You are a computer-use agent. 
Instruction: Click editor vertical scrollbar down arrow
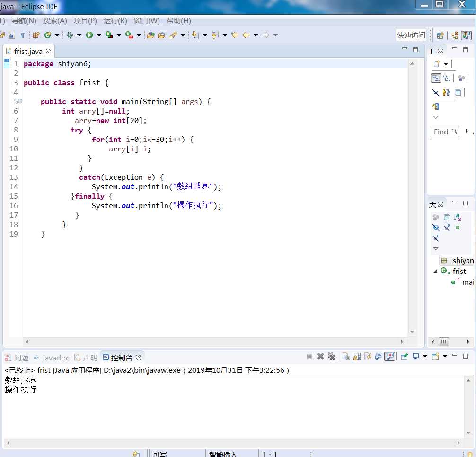pyautogui.click(x=412, y=332)
